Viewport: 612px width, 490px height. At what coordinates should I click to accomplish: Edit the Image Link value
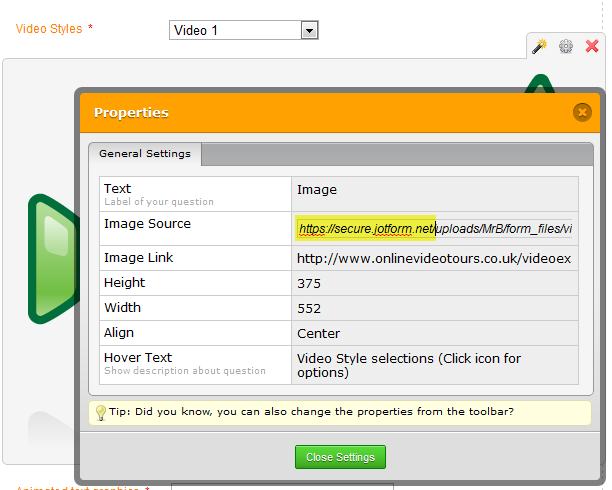[434, 258]
